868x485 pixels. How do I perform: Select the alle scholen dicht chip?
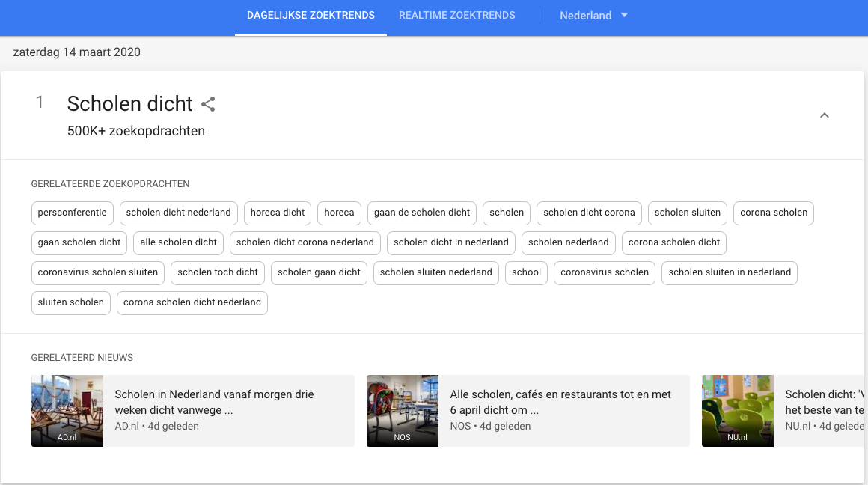pos(178,242)
